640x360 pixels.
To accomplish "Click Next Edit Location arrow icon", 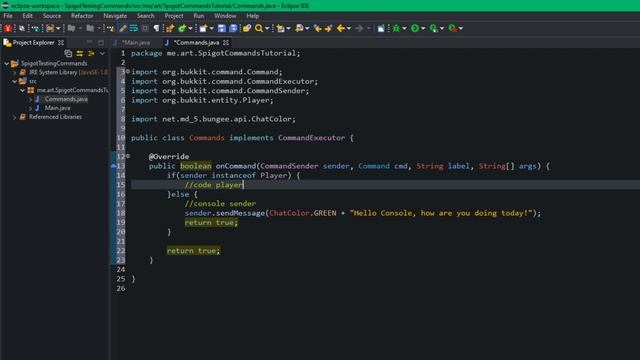I will point(328,28).
